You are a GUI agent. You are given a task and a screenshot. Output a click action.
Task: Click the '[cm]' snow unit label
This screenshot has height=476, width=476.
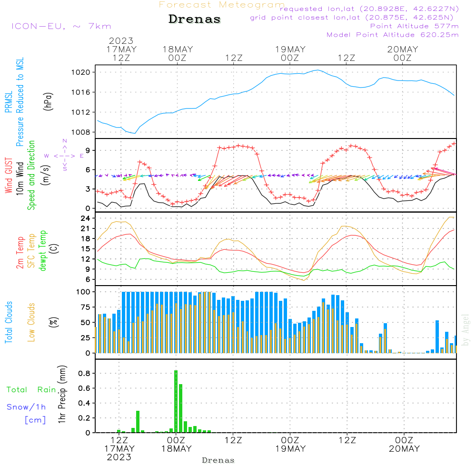(35, 420)
